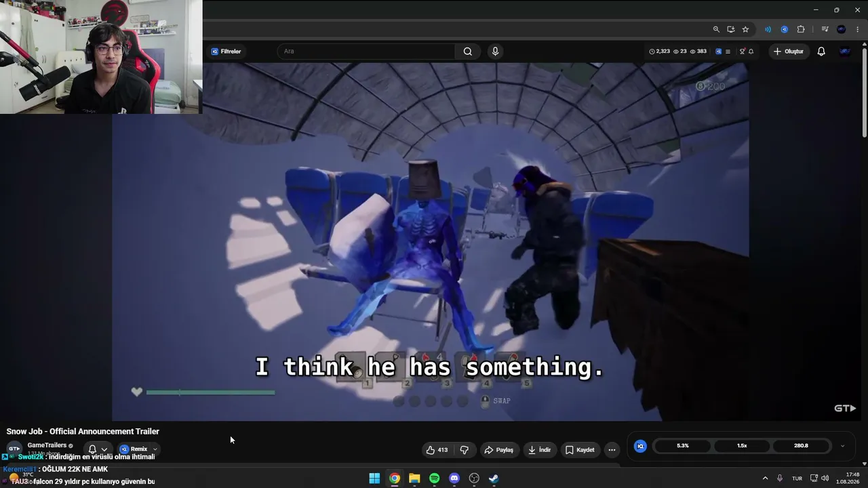Click the install app icon in address bar
Image resolution: width=868 pixels, height=488 pixels.
tap(731, 29)
